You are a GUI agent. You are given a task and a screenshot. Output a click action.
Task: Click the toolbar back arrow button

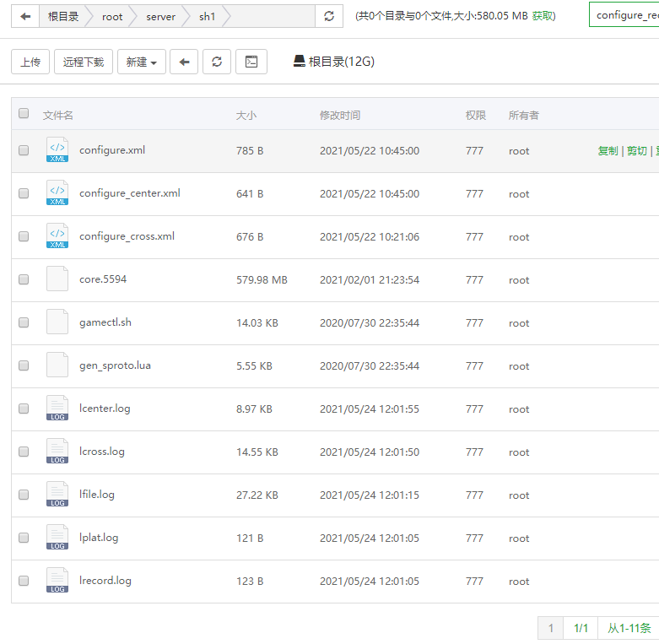pos(184,62)
